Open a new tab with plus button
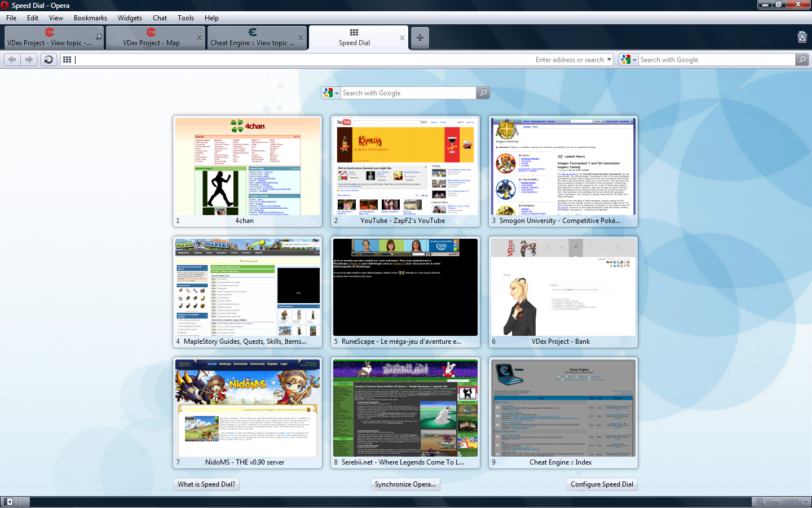This screenshot has width=812, height=508. (x=420, y=38)
